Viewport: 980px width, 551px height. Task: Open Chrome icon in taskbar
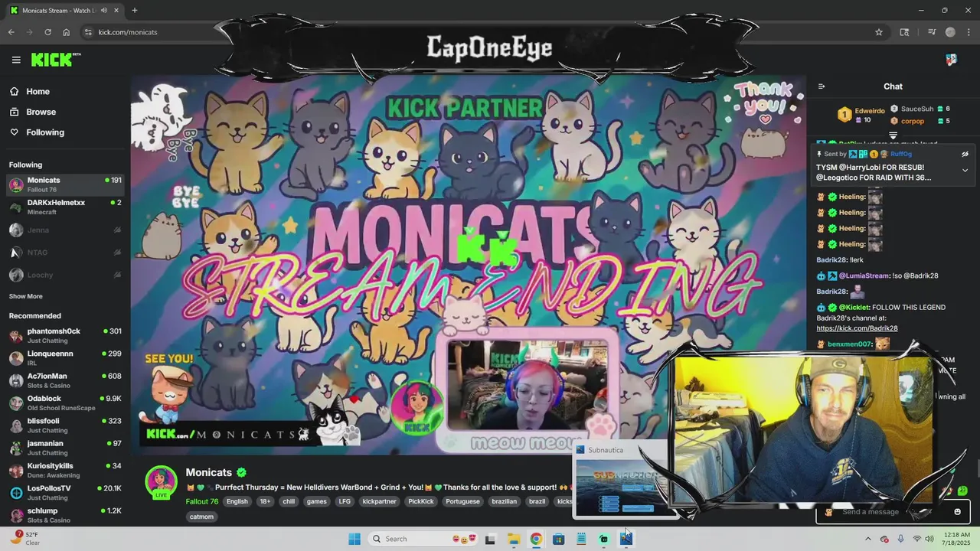(536, 539)
